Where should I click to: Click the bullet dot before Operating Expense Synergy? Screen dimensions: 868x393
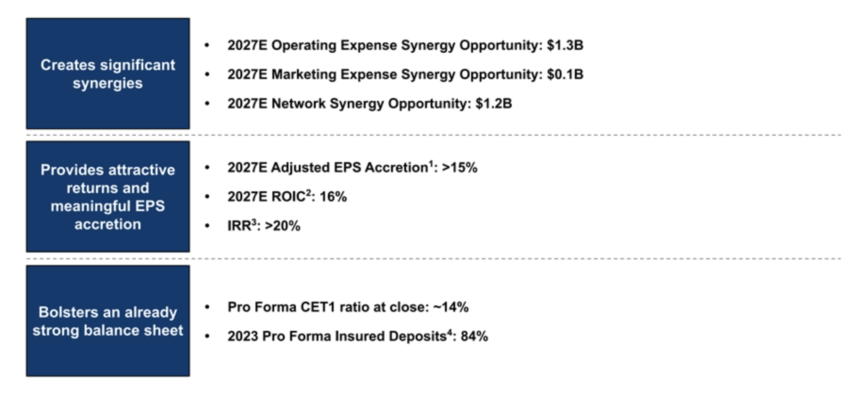pyautogui.click(x=207, y=45)
